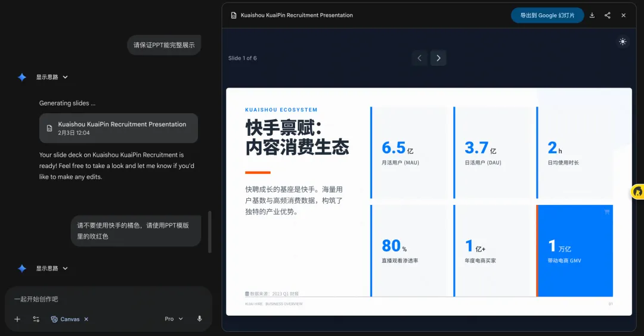Click the 6.5 亿 MAU stat card

pyautogui.click(x=410, y=153)
